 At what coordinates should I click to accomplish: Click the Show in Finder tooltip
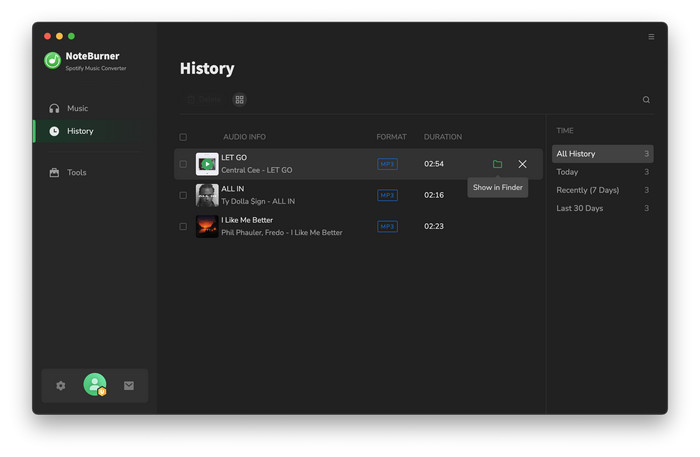(x=497, y=187)
